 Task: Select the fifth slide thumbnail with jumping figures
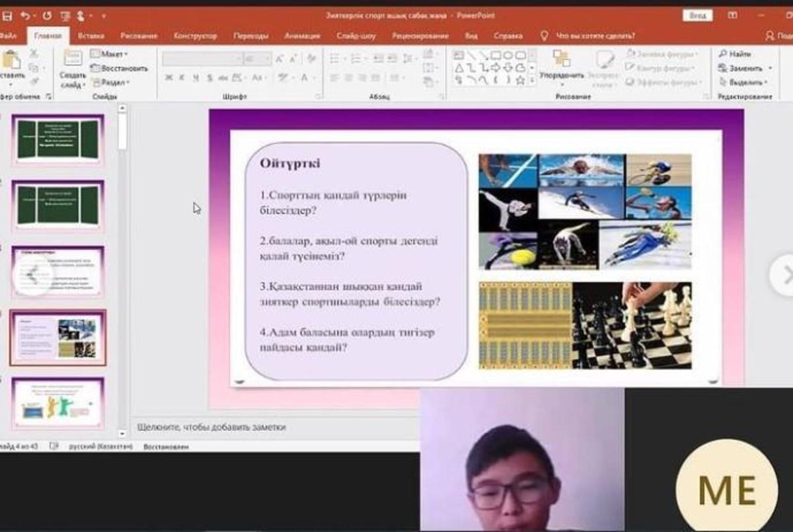point(58,404)
